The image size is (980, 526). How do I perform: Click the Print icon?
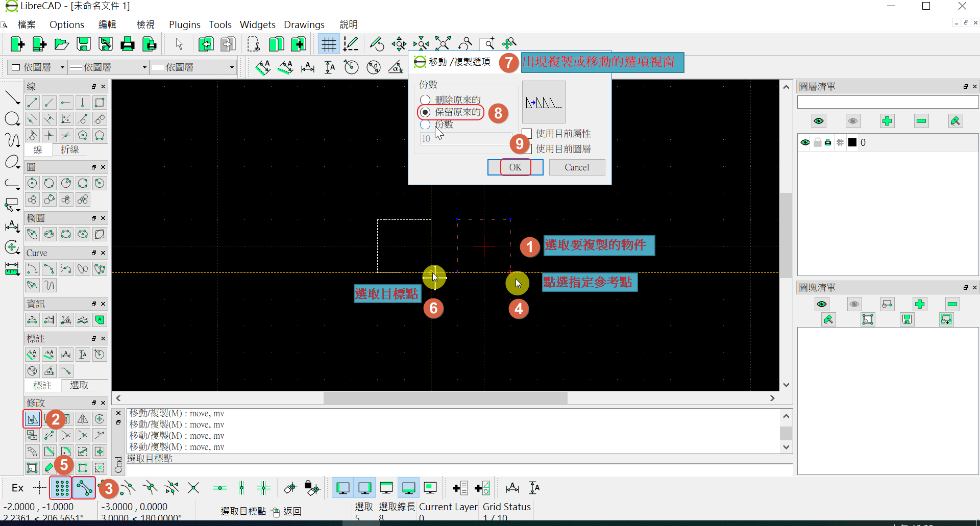pyautogui.click(x=128, y=44)
